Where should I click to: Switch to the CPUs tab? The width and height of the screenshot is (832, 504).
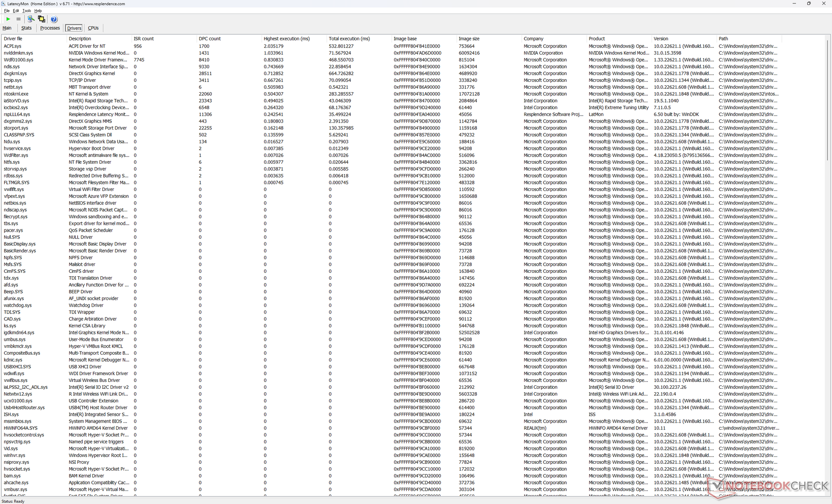(x=93, y=28)
